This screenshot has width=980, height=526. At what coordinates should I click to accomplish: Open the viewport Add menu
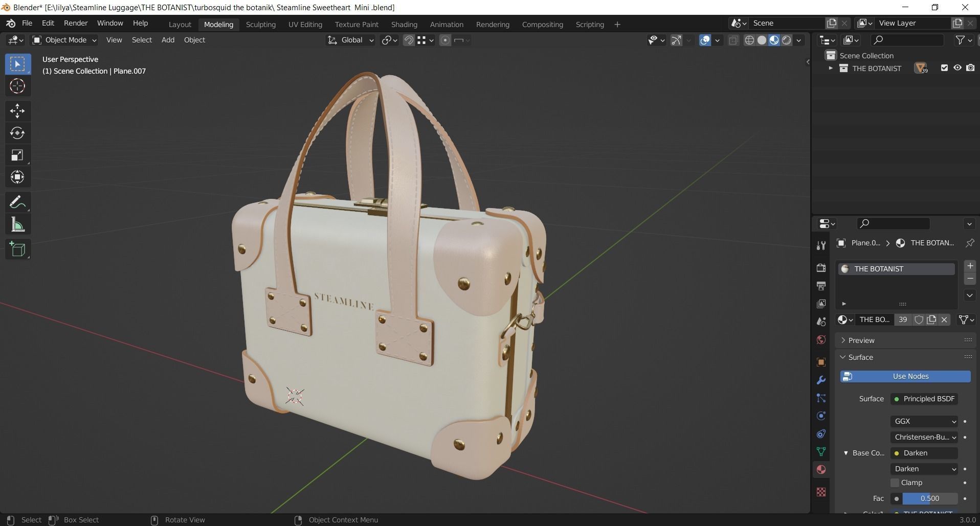[168, 40]
